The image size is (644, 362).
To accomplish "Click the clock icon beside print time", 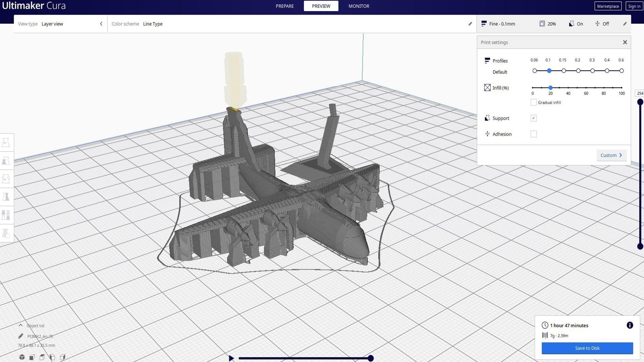I will (x=545, y=325).
